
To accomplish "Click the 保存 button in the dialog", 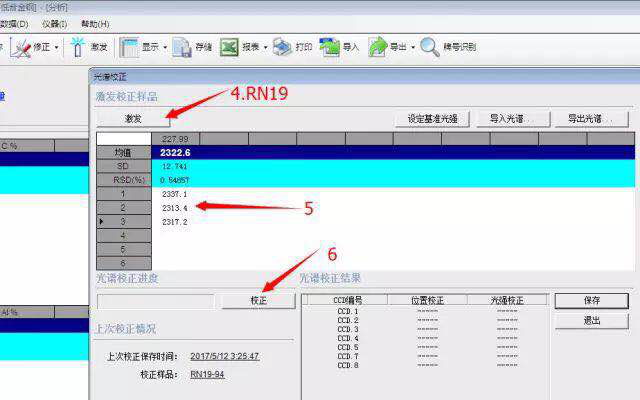I will (591, 300).
